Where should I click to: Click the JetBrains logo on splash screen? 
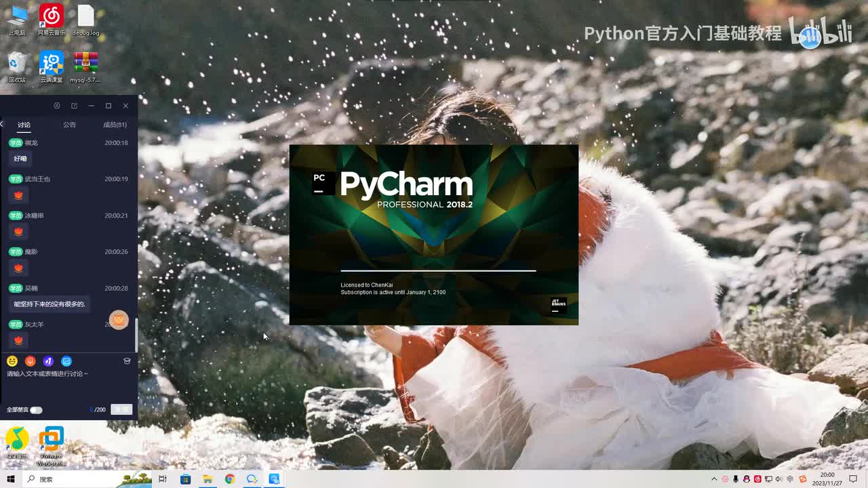point(559,304)
